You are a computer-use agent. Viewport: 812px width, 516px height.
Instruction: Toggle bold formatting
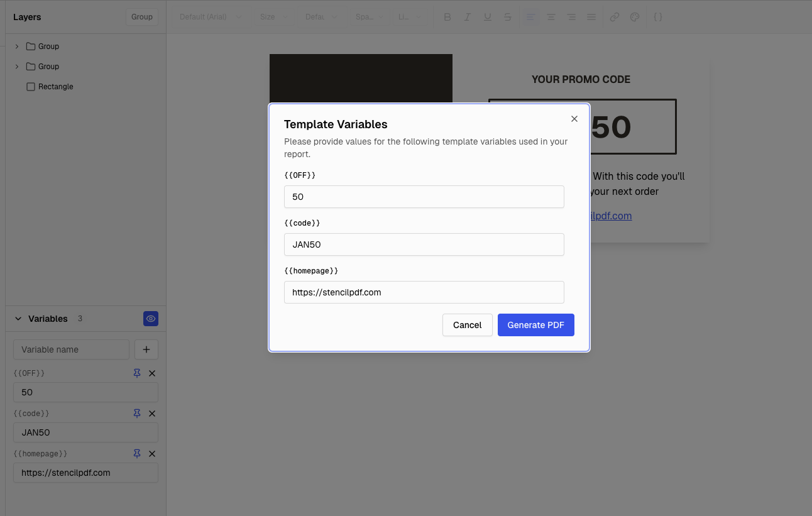click(447, 17)
